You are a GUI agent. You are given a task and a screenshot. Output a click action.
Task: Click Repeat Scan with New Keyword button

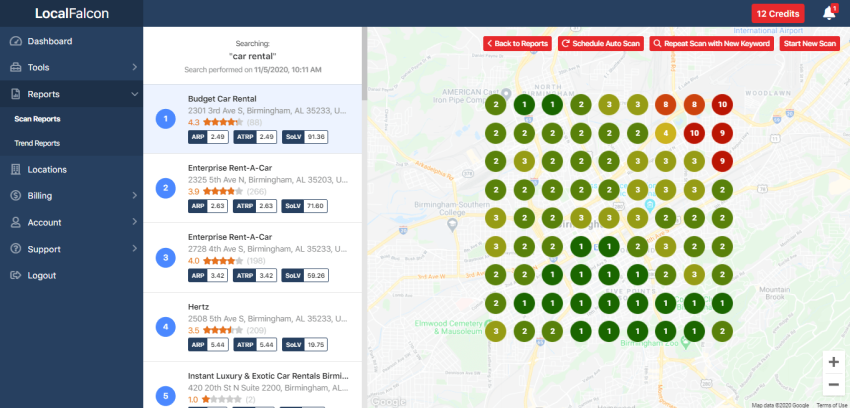(x=711, y=44)
